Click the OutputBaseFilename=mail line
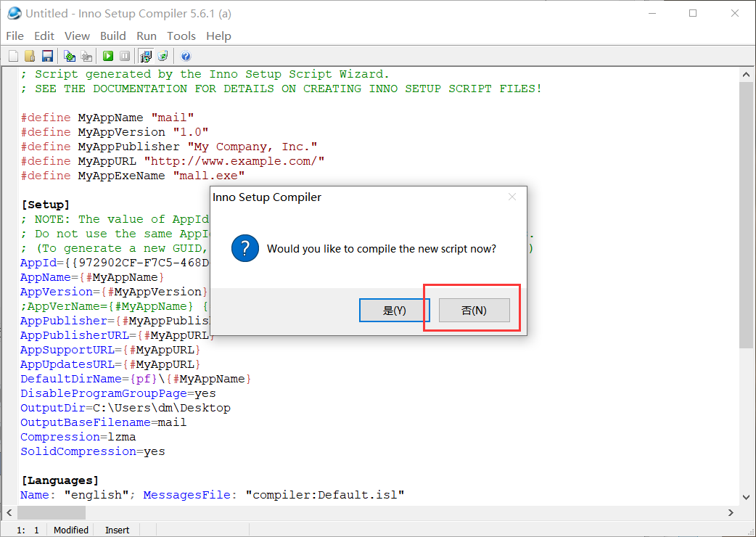 pos(103,422)
